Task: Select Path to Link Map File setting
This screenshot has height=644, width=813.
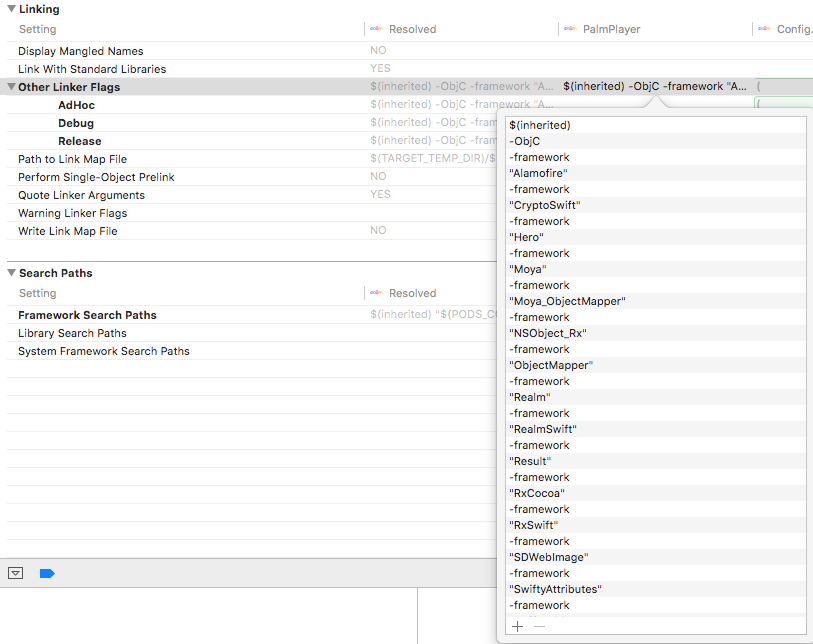Action: (x=72, y=159)
